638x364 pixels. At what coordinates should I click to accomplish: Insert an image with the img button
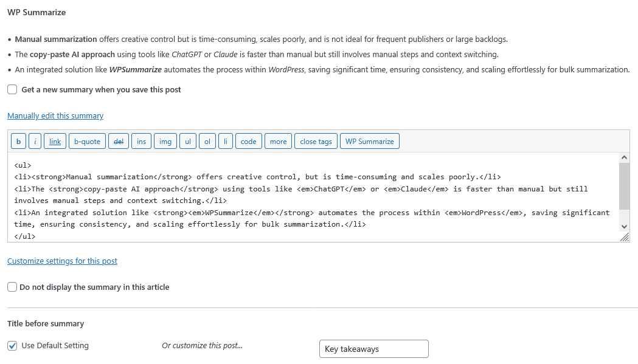[165, 142]
